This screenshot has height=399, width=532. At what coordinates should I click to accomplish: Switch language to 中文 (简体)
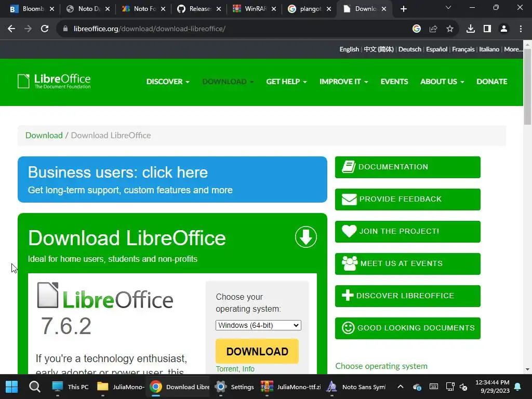click(379, 49)
